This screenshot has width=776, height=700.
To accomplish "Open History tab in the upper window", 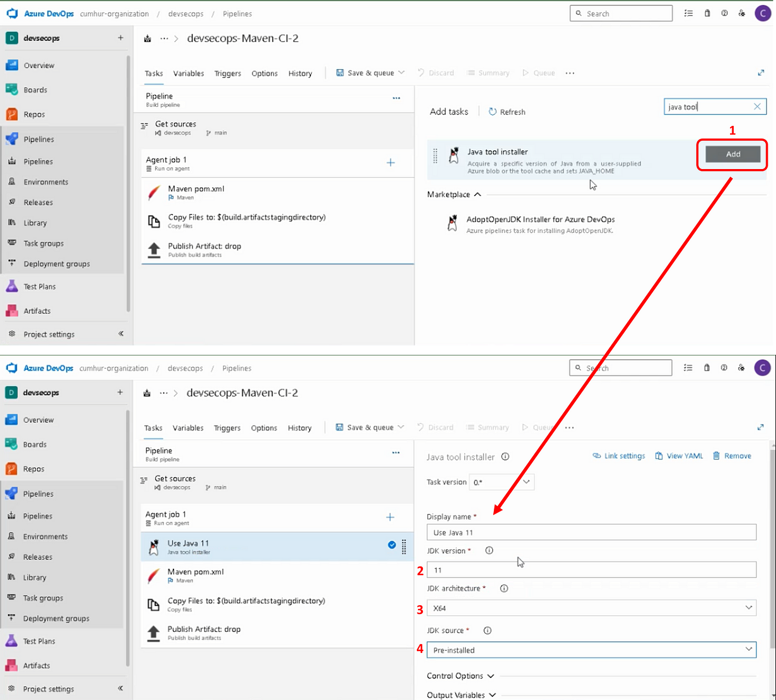I will coord(300,73).
